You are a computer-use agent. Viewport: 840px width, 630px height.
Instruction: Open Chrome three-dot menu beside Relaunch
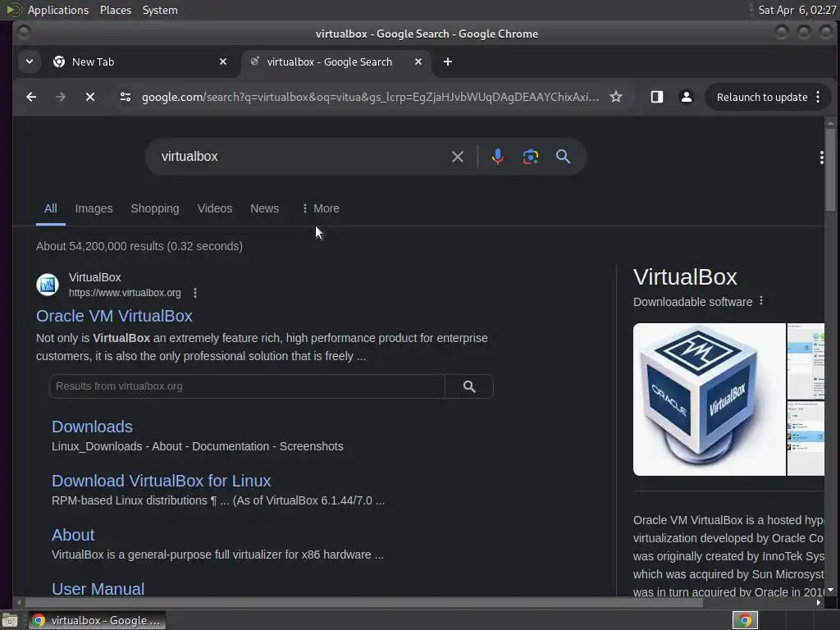pyautogui.click(x=818, y=97)
